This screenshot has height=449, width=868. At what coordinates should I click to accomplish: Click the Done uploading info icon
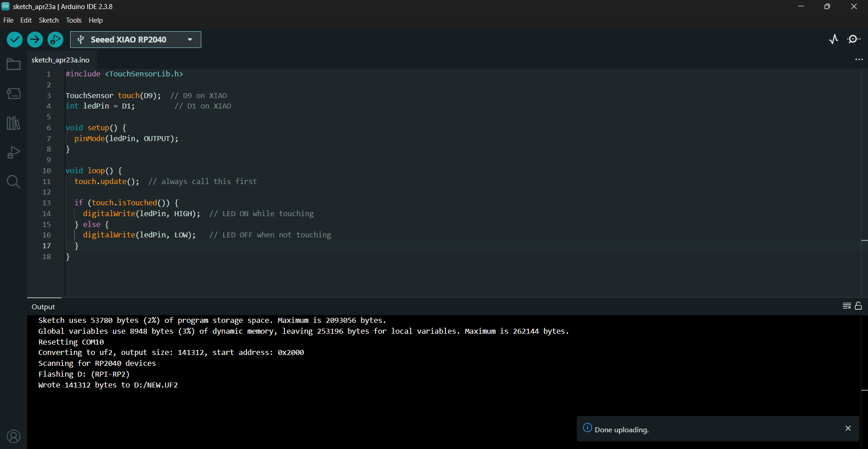[x=587, y=428]
